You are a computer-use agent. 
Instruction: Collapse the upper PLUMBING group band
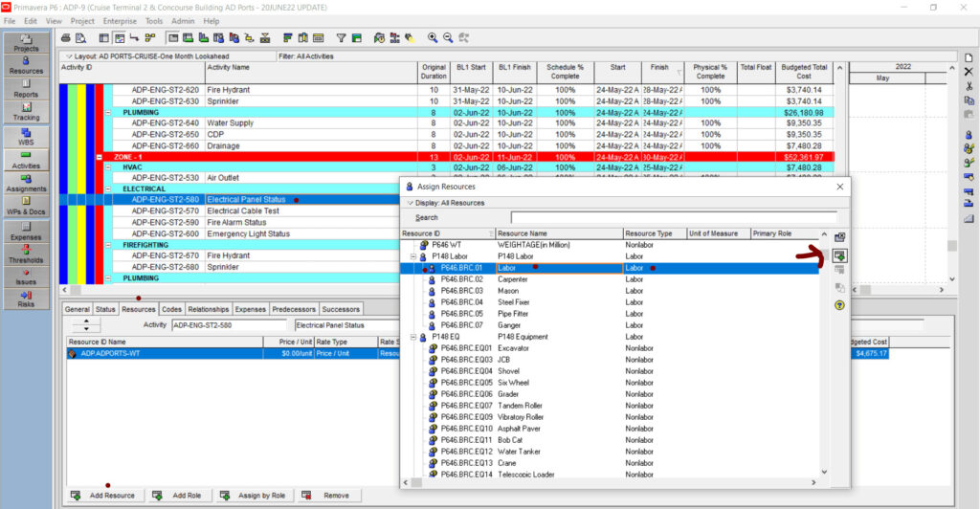click(108, 113)
